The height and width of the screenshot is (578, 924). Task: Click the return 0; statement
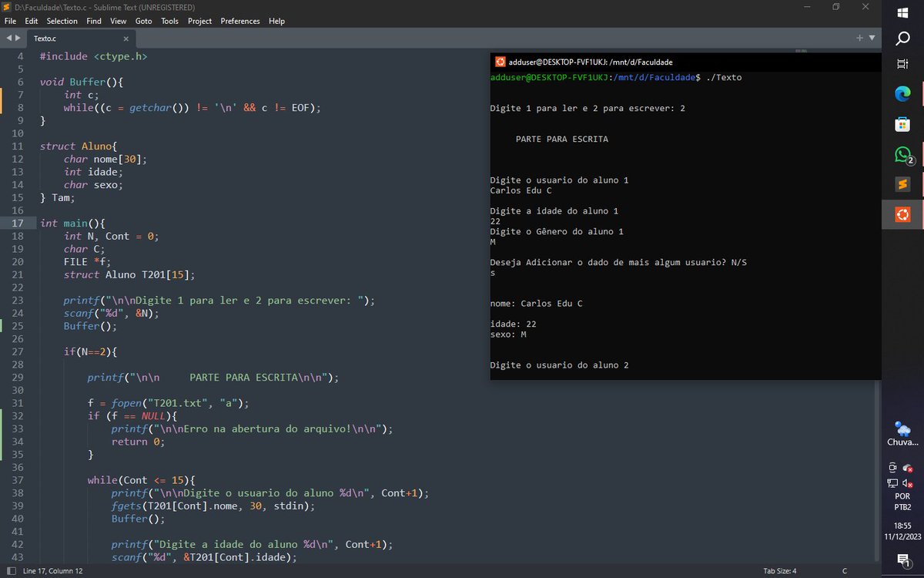pyautogui.click(x=139, y=442)
